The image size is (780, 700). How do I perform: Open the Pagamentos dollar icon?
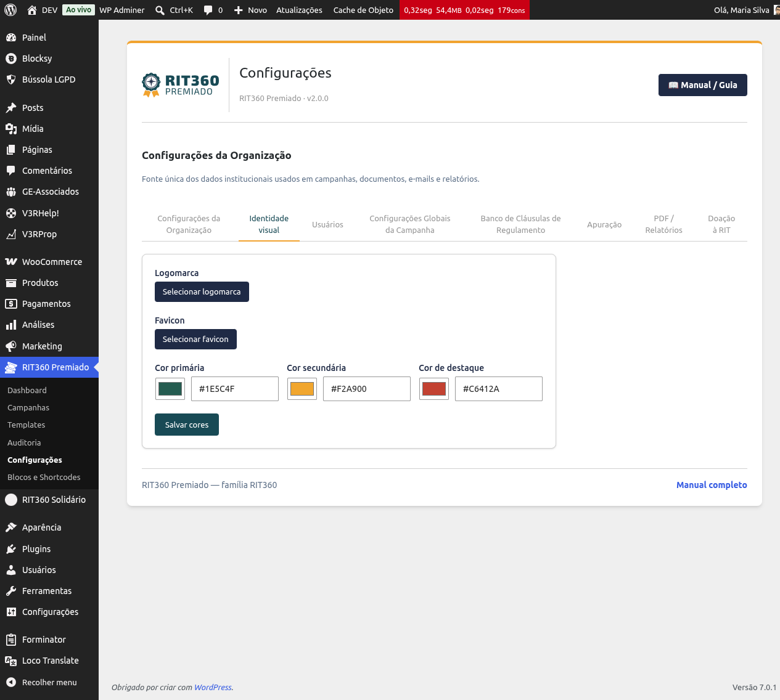click(x=11, y=304)
